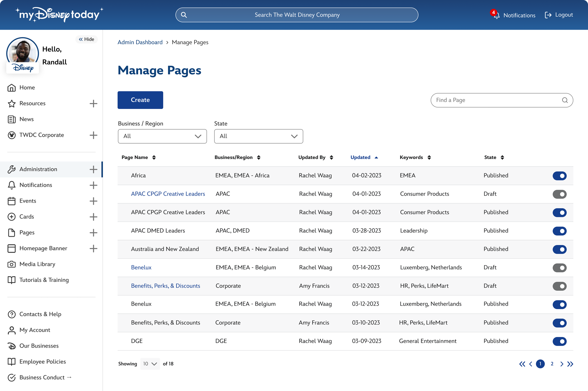Expand the Administration sidebar section
This screenshot has height=391, width=588.
pos(93,169)
